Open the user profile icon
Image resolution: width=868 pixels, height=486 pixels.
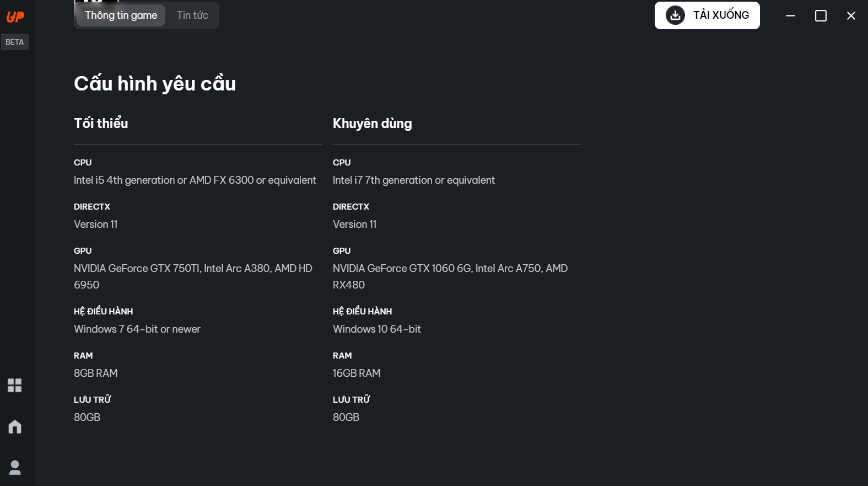pyautogui.click(x=15, y=467)
